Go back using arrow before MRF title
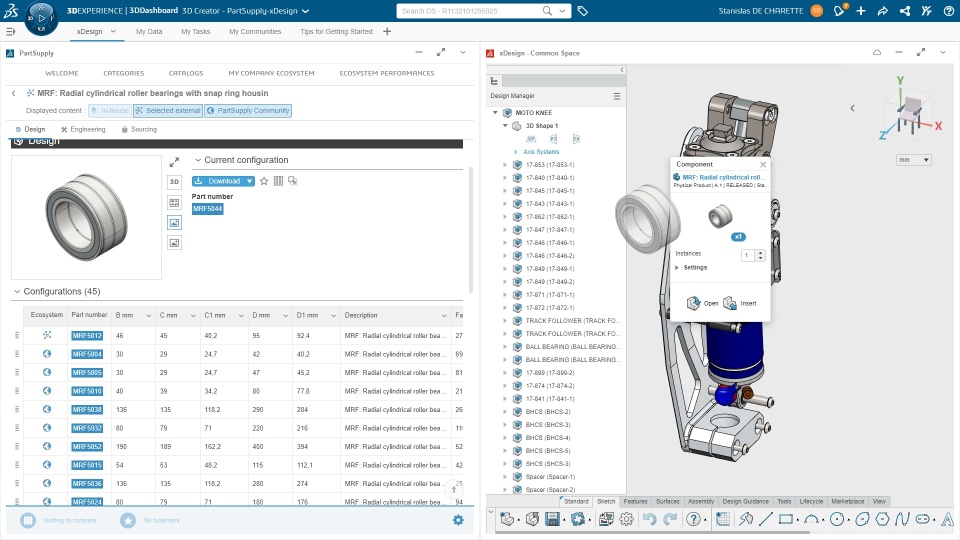960x540 pixels. click(x=13, y=94)
